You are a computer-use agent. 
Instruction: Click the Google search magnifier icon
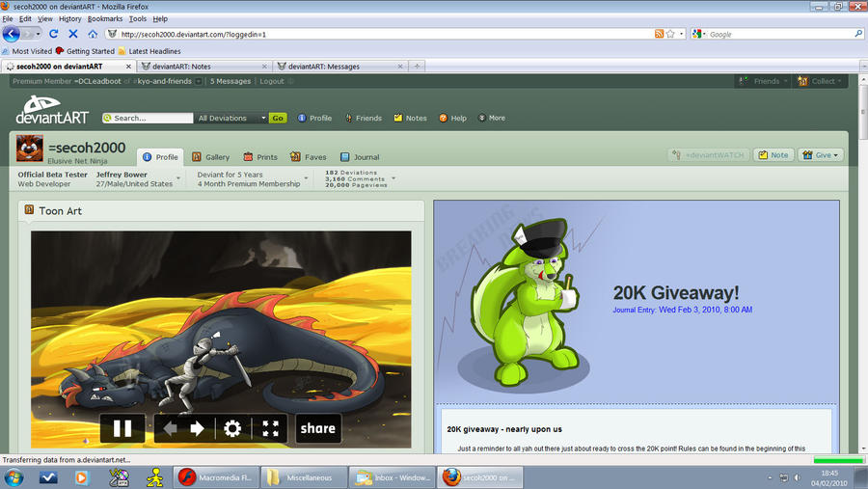click(858, 34)
